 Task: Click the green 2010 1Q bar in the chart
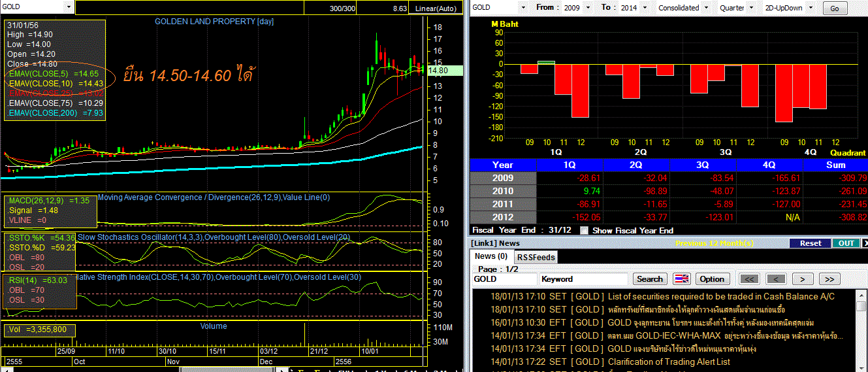546,62
